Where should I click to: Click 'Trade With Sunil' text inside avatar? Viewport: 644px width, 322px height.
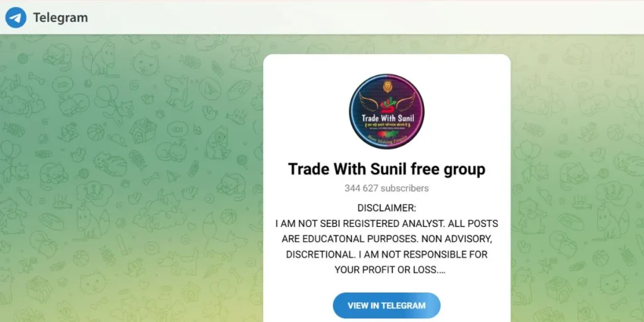[387, 118]
